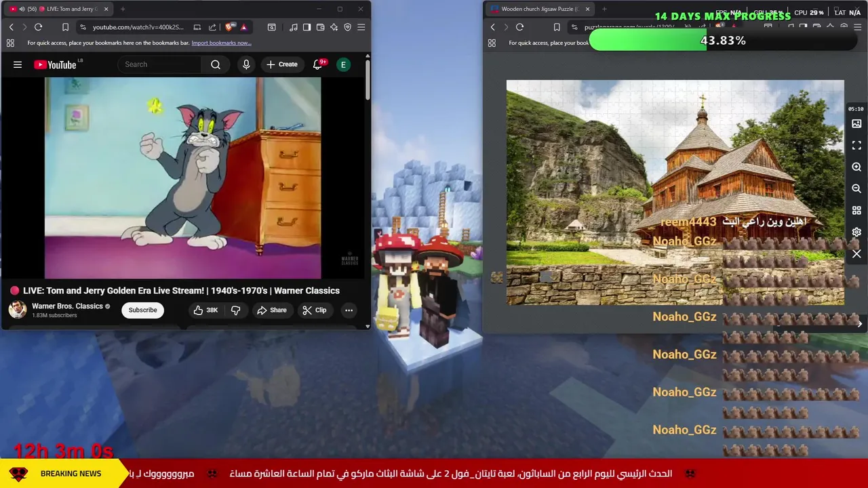Go to YouTube home via logo
The image size is (868, 488).
coord(56,64)
